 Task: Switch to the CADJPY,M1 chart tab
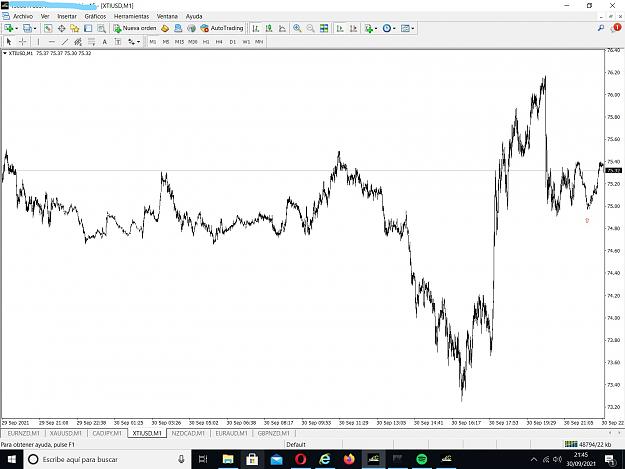tap(107, 433)
